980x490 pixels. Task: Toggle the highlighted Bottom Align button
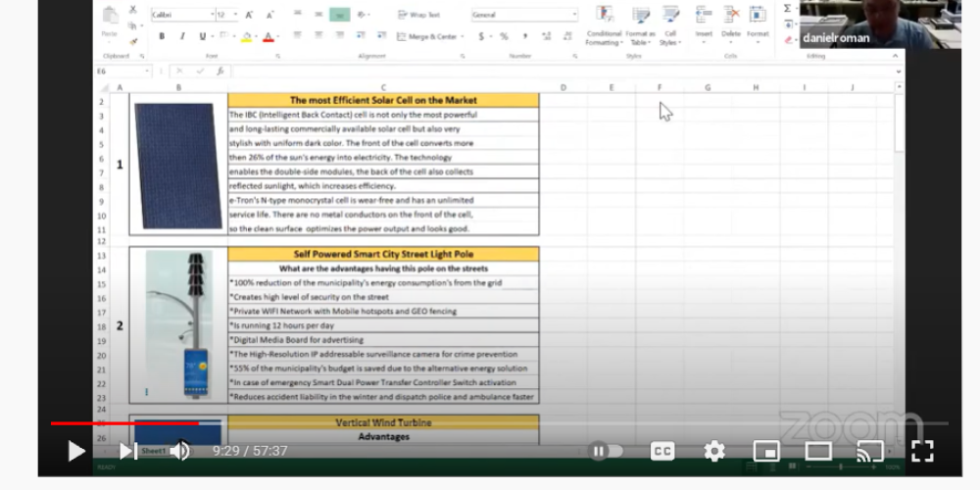pos(339,15)
